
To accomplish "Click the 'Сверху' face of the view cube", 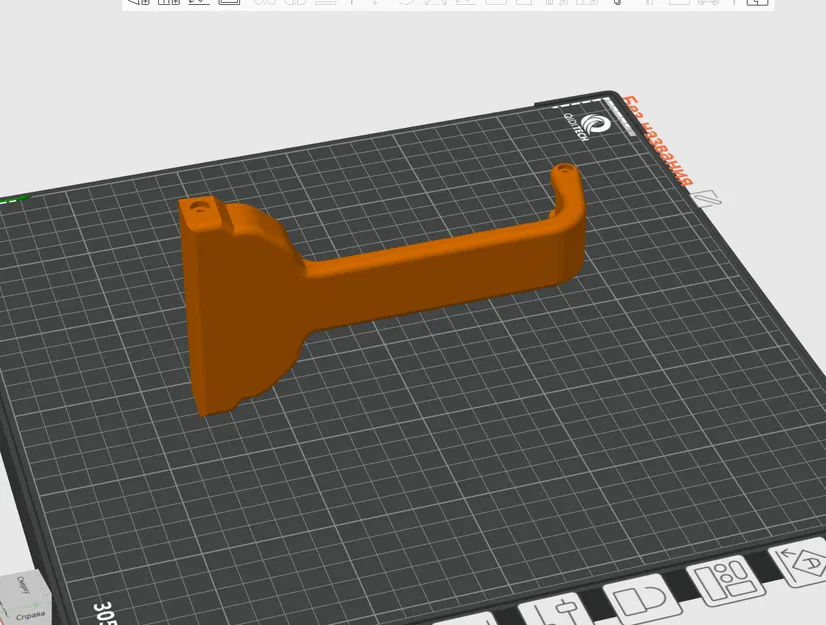I will [x=24, y=584].
